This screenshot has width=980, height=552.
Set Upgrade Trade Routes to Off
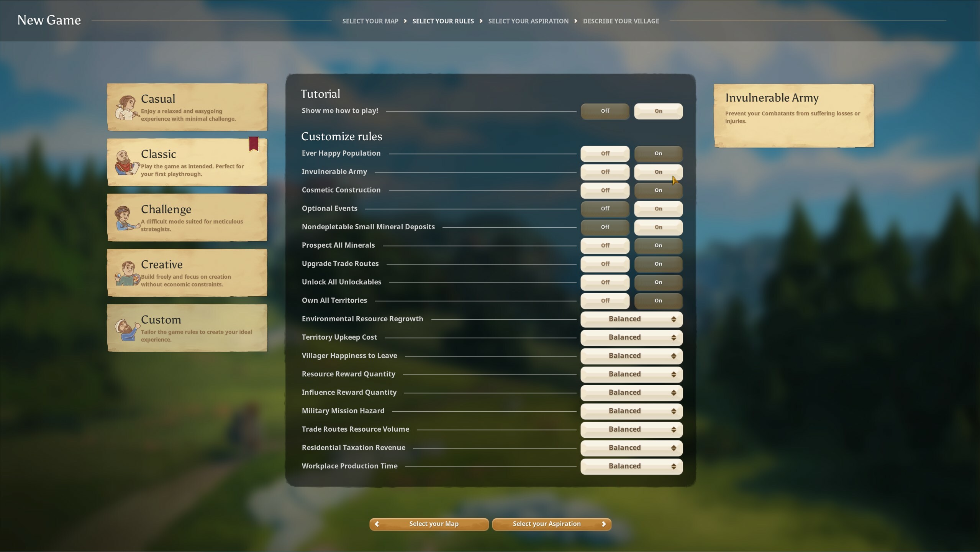pos(605,264)
